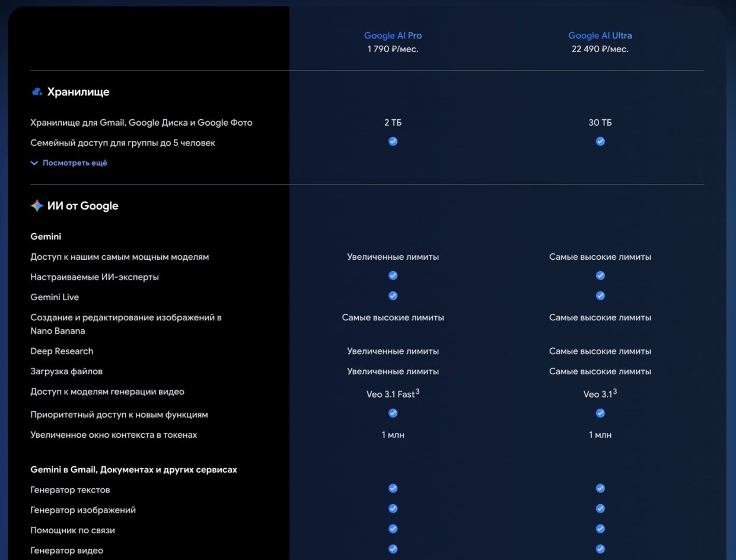Click the 30 ТБ storage value

[600, 123]
